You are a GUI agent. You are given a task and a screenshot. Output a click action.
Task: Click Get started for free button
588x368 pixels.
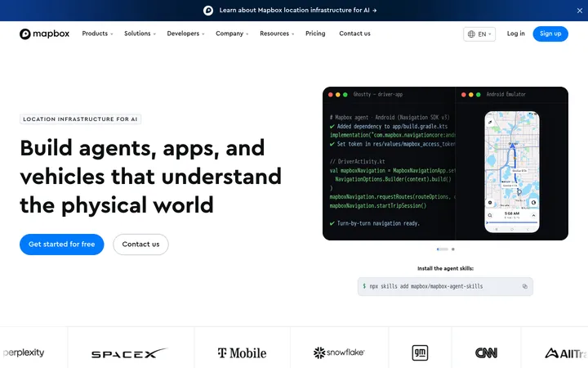62,245
